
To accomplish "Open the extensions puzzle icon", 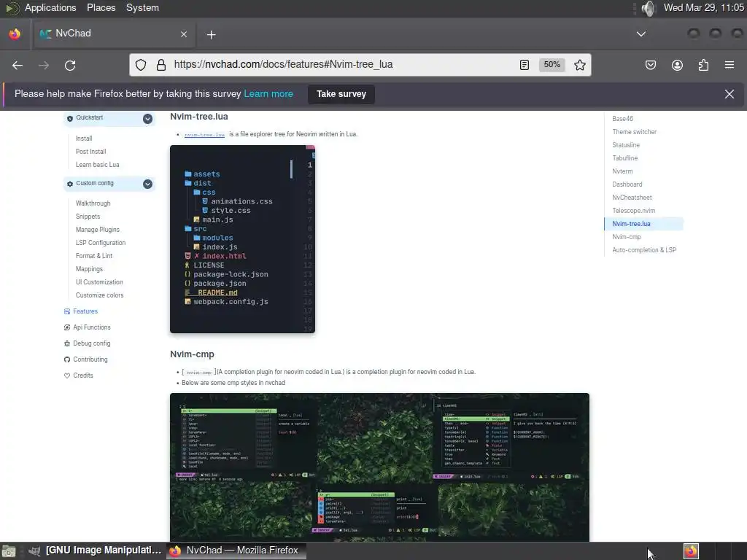I will pos(703,65).
